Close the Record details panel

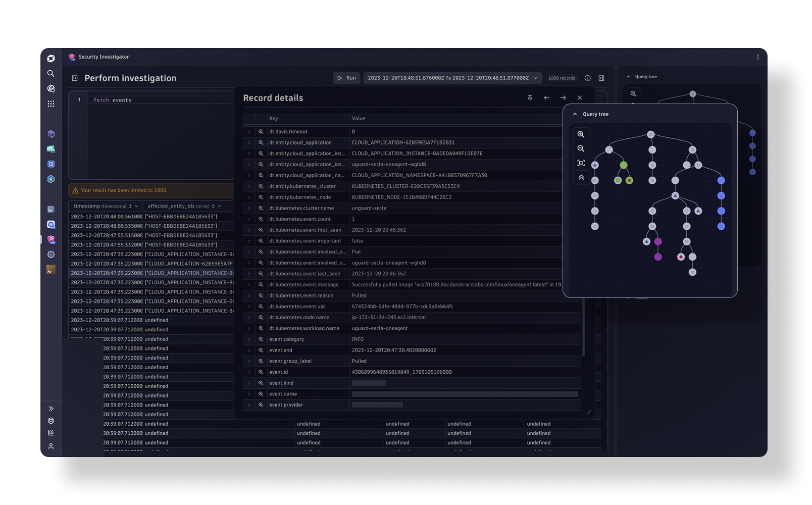click(x=580, y=98)
